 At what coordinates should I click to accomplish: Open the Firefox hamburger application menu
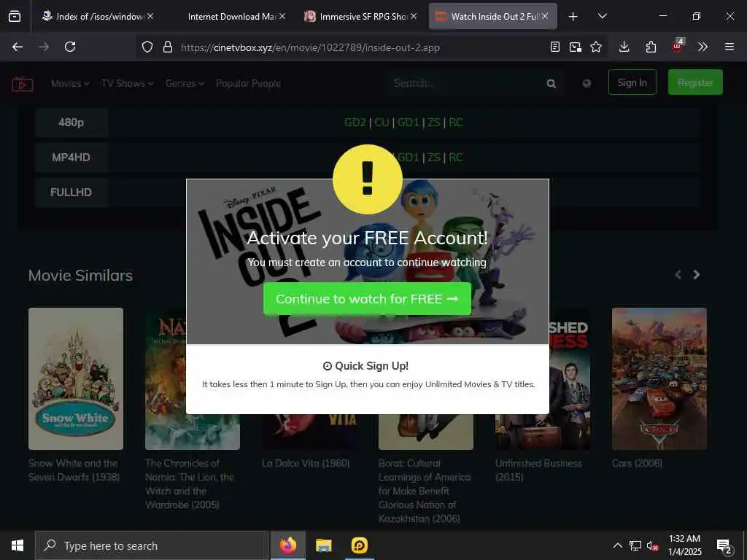click(729, 47)
